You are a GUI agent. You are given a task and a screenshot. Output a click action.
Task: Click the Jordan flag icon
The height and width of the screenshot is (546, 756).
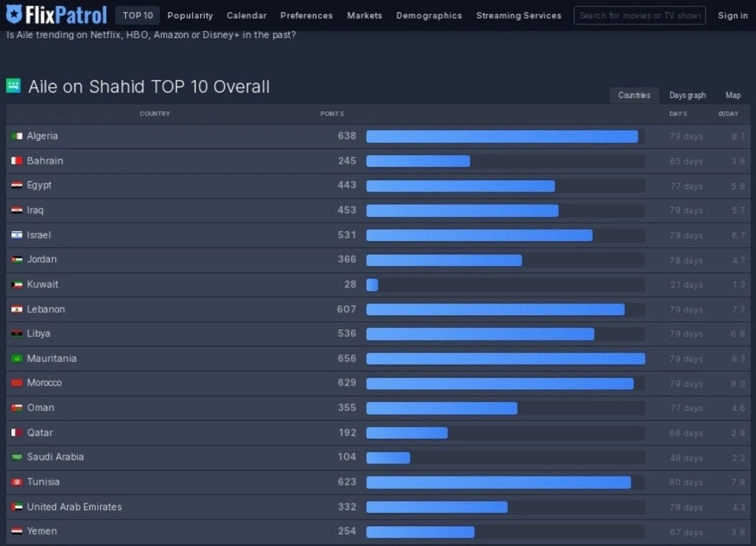tap(17, 260)
